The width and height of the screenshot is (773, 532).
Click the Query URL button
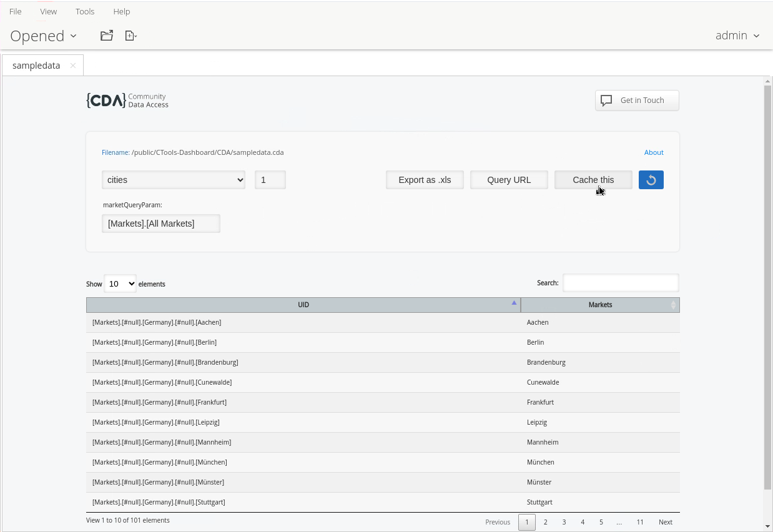(x=509, y=180)
